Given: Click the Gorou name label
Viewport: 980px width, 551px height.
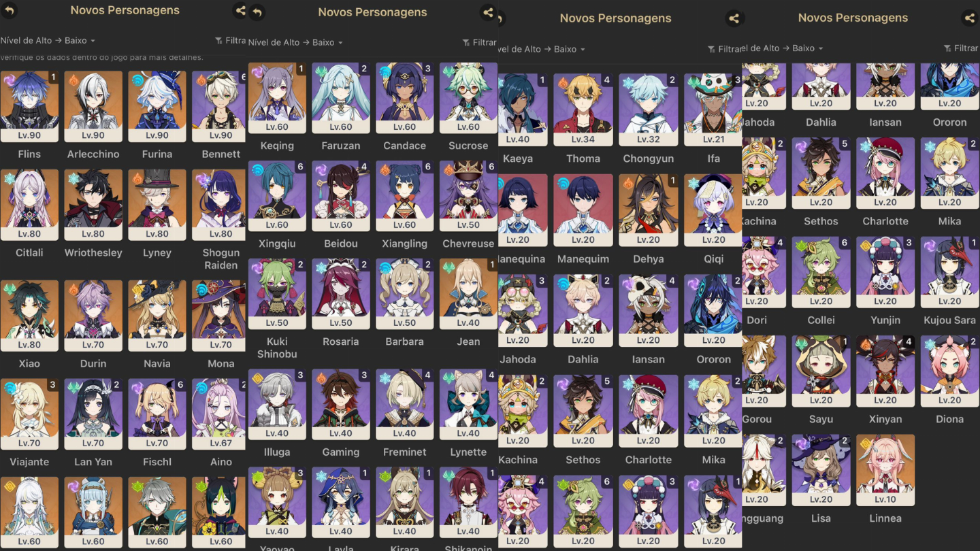Looking at the screenshot, I should pyautogui.click(x=757, y=419).
